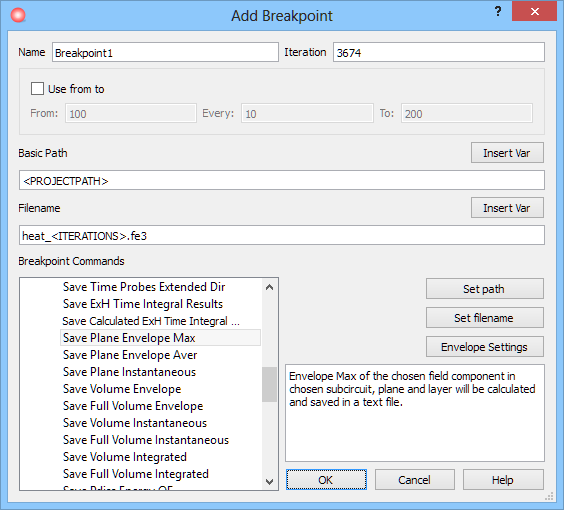Select Save Volume Envelope
The height and width of the screenshot is (510, 564).
122,389
